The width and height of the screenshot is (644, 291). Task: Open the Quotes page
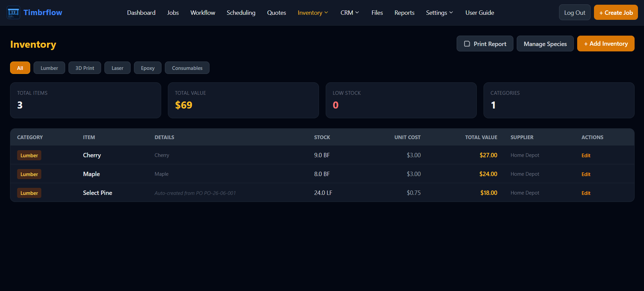click(x=276, y=13)
